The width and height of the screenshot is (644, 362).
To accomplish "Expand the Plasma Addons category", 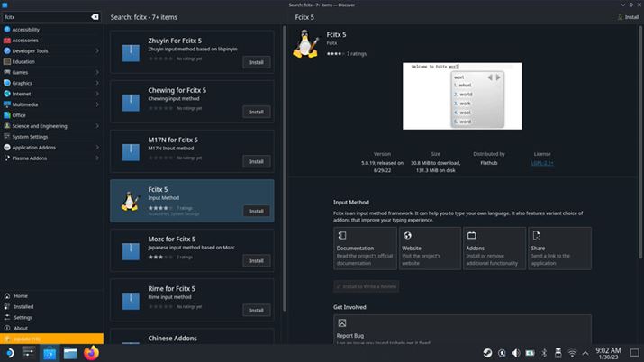I will point(98,158).
